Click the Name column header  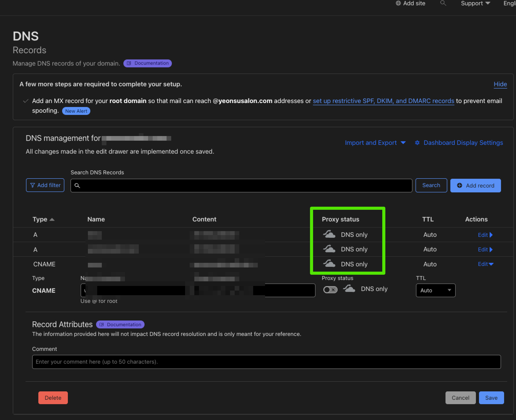(x=96, y=219)
